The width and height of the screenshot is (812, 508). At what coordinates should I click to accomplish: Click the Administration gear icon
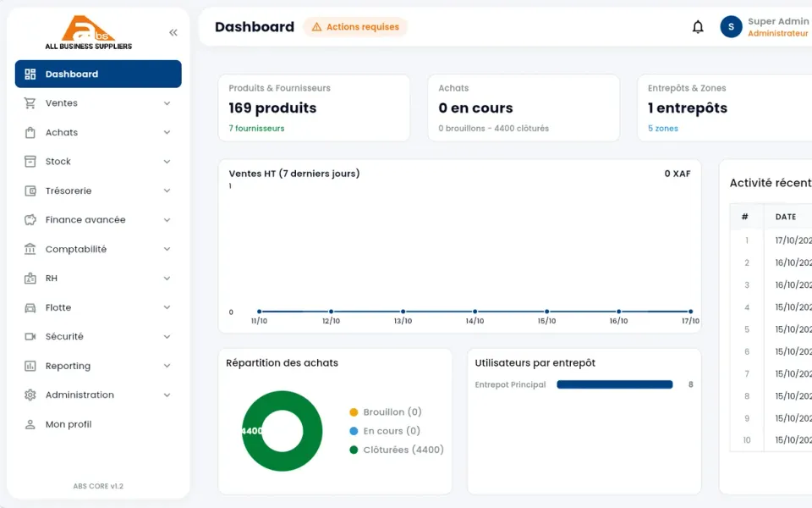(x=30, y=395)
